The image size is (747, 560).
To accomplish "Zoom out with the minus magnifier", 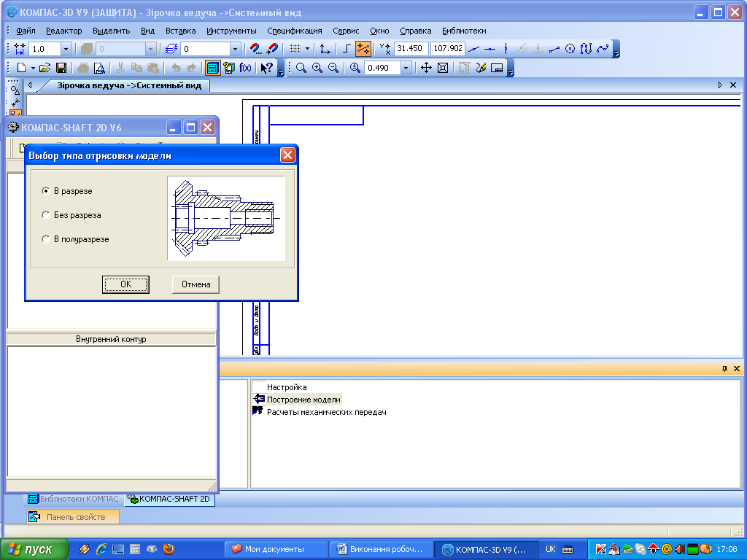I will click(333, 68).
